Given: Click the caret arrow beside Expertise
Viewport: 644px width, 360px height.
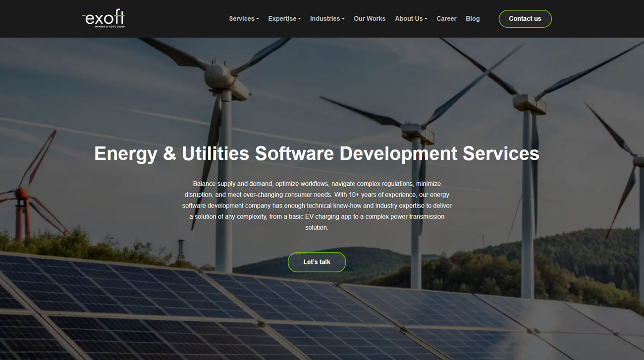Looking at the screenshot, I should (300, 19).
